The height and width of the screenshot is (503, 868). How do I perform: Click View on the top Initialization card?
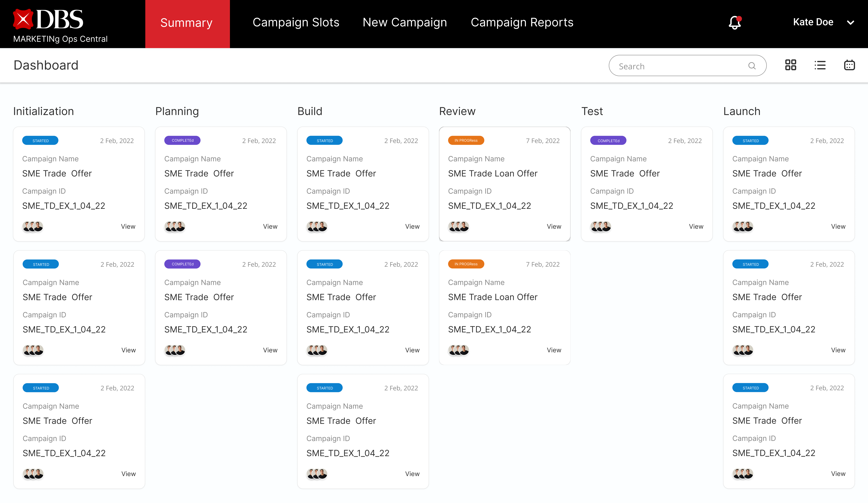click(128, 226)
